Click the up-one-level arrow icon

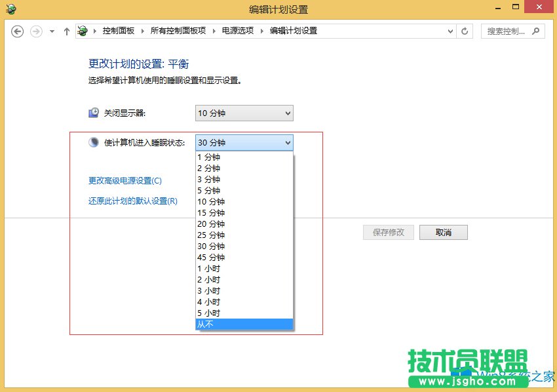point(66,30)
